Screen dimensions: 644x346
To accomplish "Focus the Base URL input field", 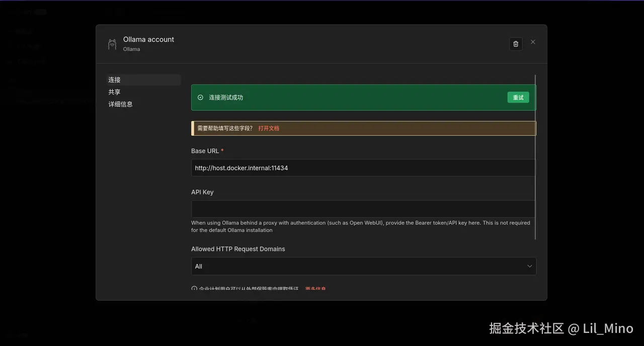I will pos(363,168).
